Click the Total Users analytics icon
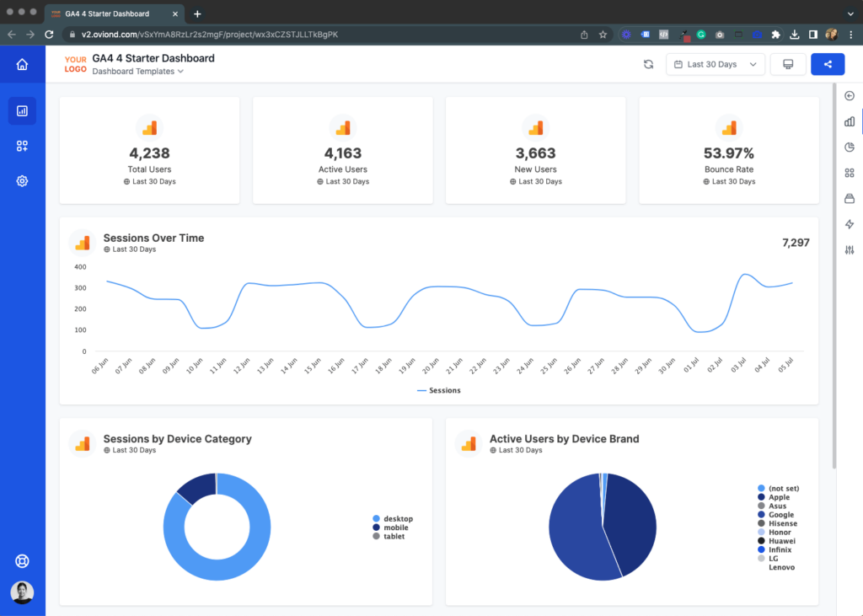Screen dimensions: 863x616 point(150,128)
